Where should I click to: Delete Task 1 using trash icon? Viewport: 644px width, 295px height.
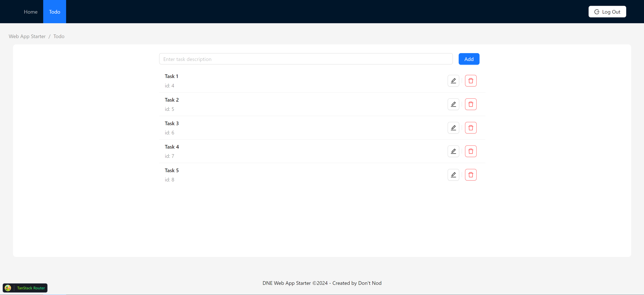tap(471, 81)
